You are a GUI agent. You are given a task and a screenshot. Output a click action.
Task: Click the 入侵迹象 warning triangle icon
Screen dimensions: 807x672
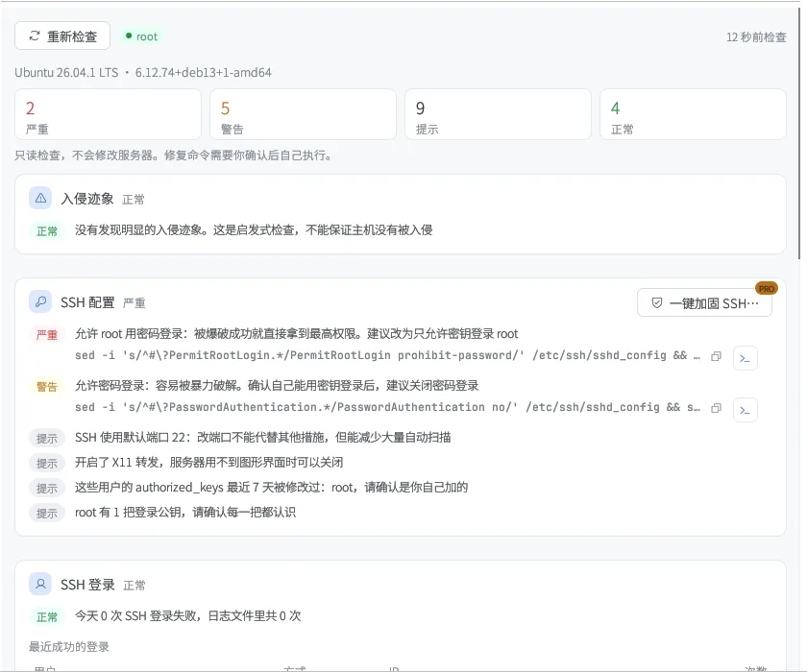pyautogui.click(x=40, y=198)
